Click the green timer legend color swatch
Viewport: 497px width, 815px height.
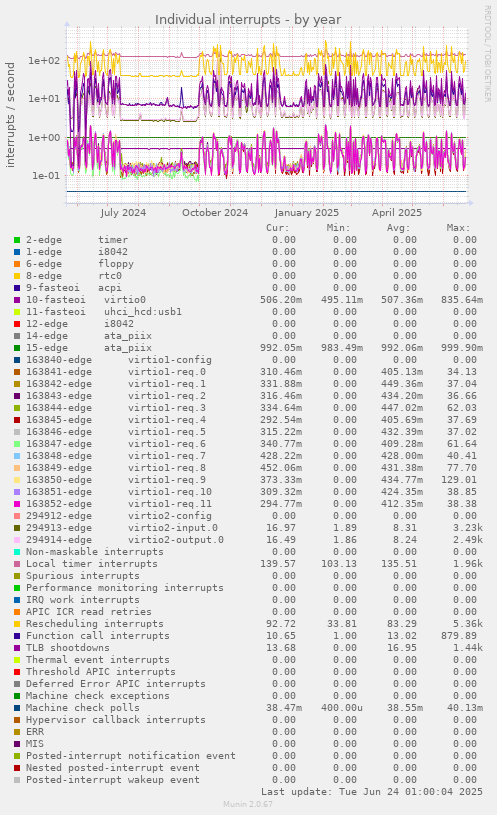(x=17, y=240)
